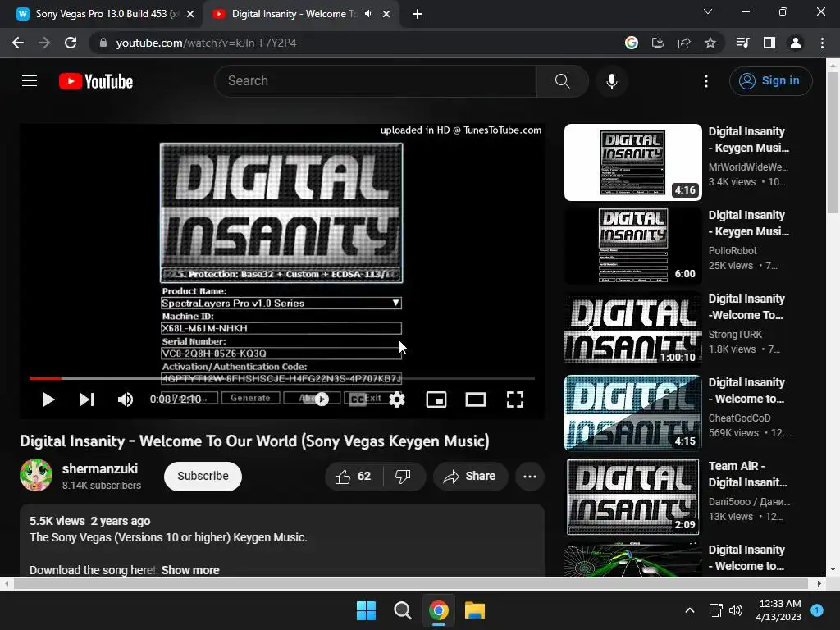Reload the page

71,43
